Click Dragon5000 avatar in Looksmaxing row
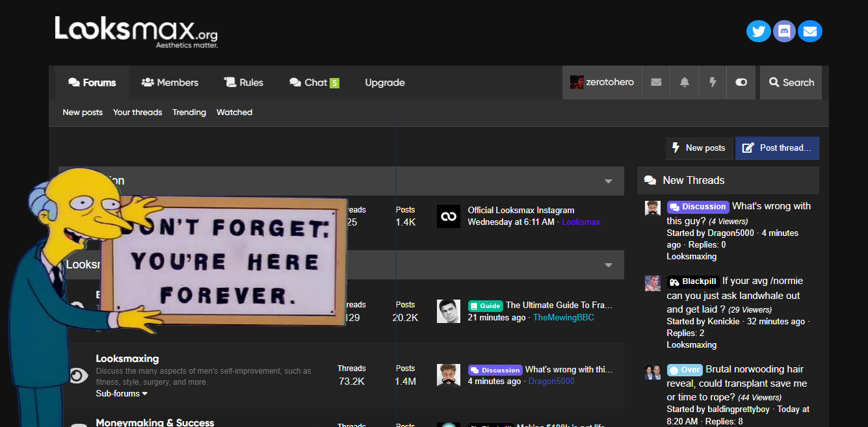The height and width of the screenshot is (427, 868). tap(448, 375)
